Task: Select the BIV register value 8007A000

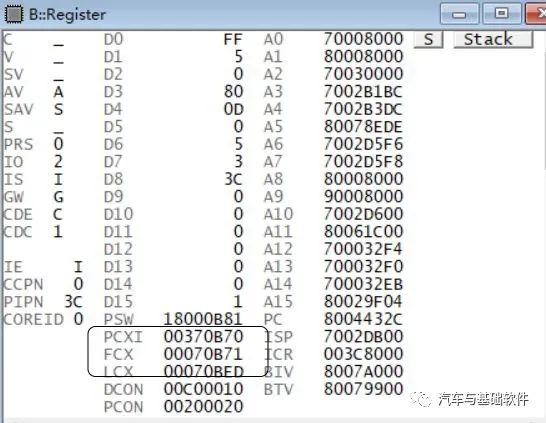Action: 363,371
